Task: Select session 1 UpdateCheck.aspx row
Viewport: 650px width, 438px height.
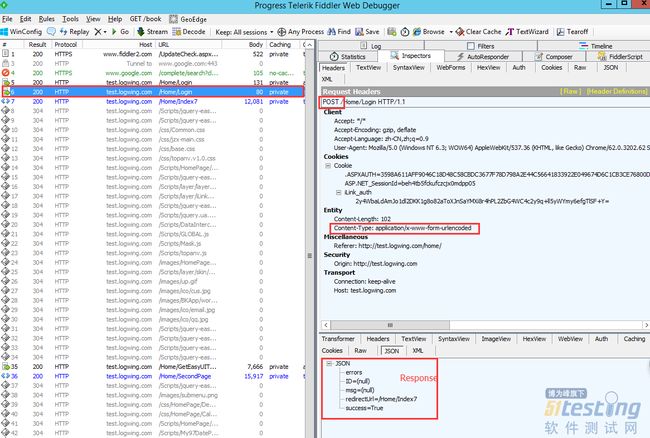Action: pyautogui.click(x=153, y=54)
